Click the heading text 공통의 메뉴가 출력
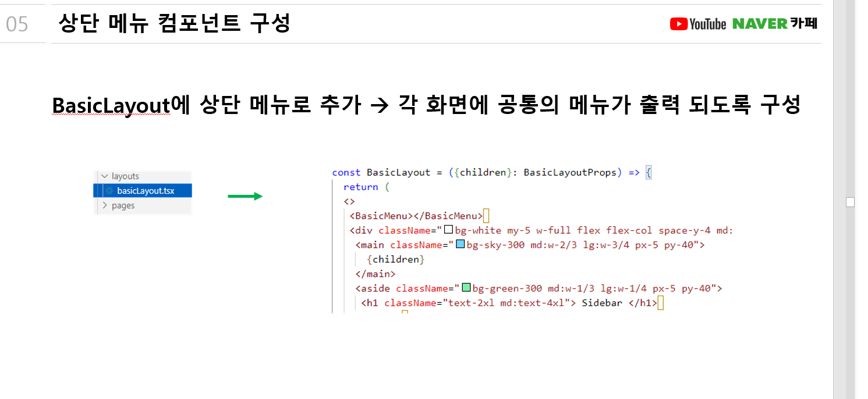Screen dimensions: 868x399 pos(590,105)
